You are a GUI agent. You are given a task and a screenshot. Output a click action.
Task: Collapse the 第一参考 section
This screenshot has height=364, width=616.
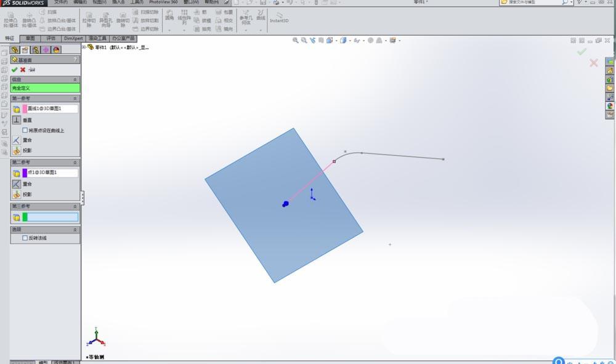[74, 97]
